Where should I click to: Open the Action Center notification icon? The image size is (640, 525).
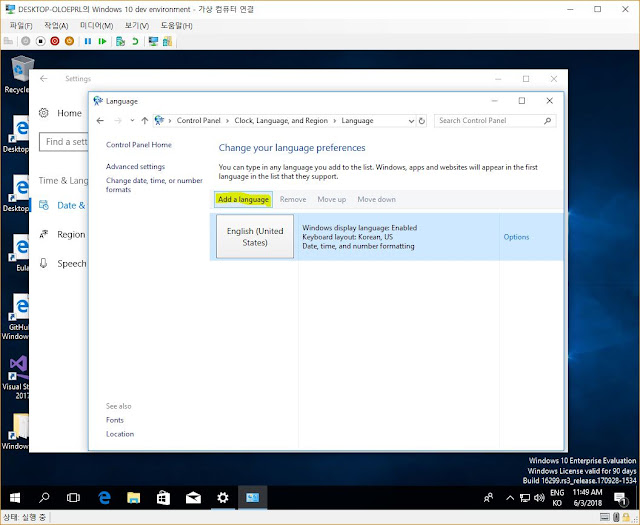point(621,498)
